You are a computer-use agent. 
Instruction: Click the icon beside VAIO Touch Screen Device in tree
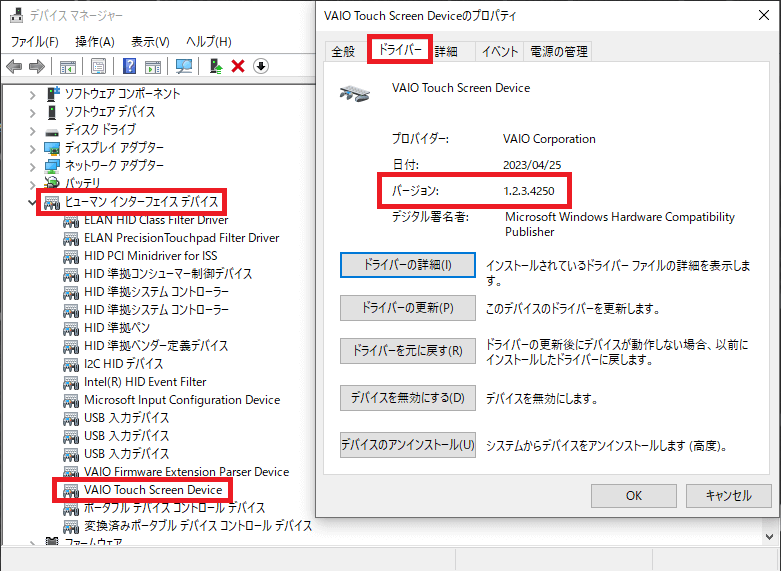pyautogui.click(x=71, y=491)
